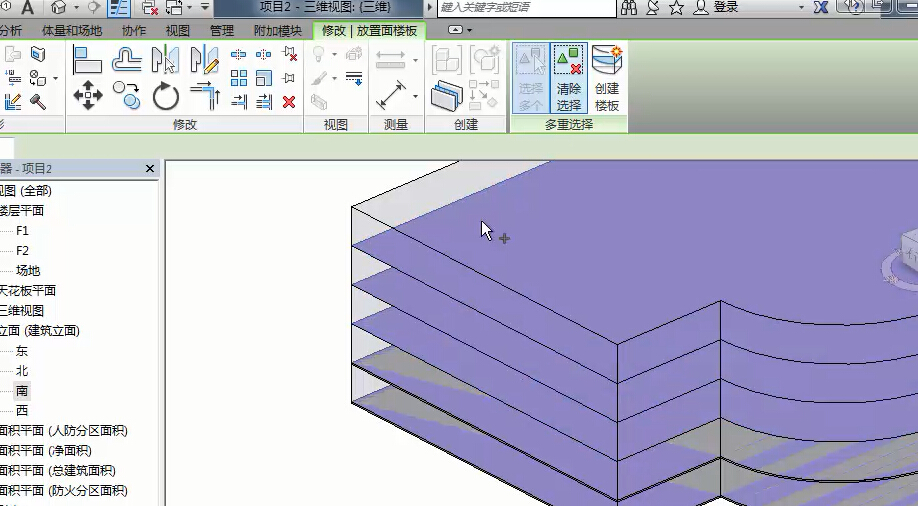
Task: Switch to the 管理 ribbon tab
Action: (x=222, y=31)
